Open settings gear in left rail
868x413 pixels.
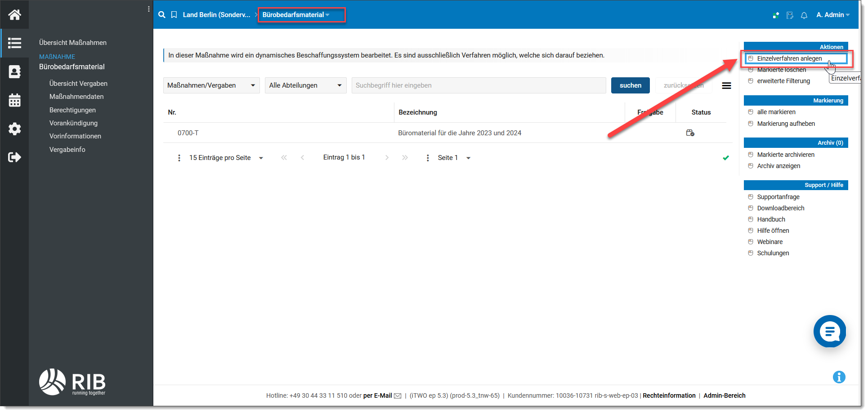click(14, 129)
